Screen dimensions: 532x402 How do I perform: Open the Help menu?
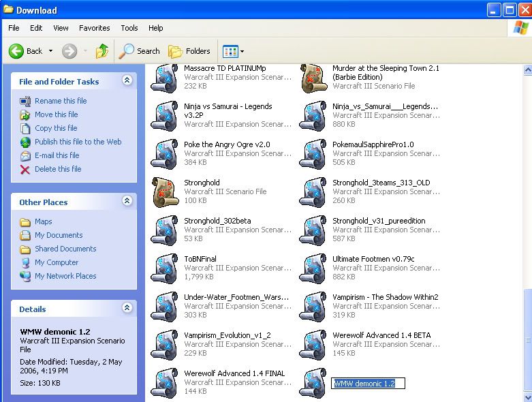[x=156, y=28]
